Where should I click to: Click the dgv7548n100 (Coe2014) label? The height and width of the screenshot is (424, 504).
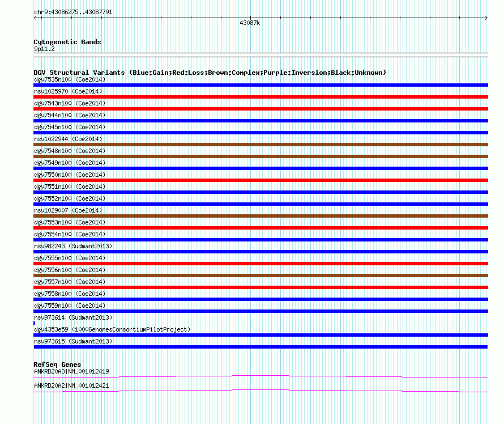coord(70,151)
